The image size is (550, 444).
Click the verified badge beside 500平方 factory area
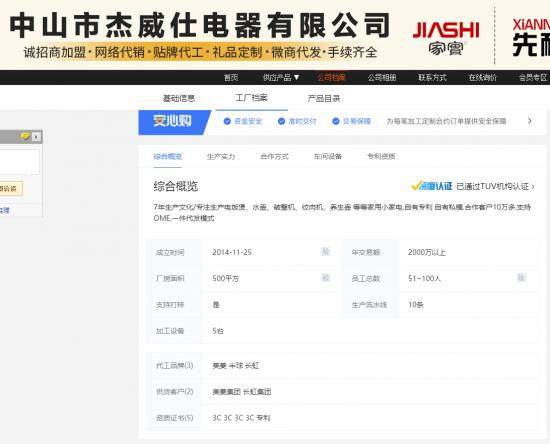pyautogui.click(x=326, y=278)
